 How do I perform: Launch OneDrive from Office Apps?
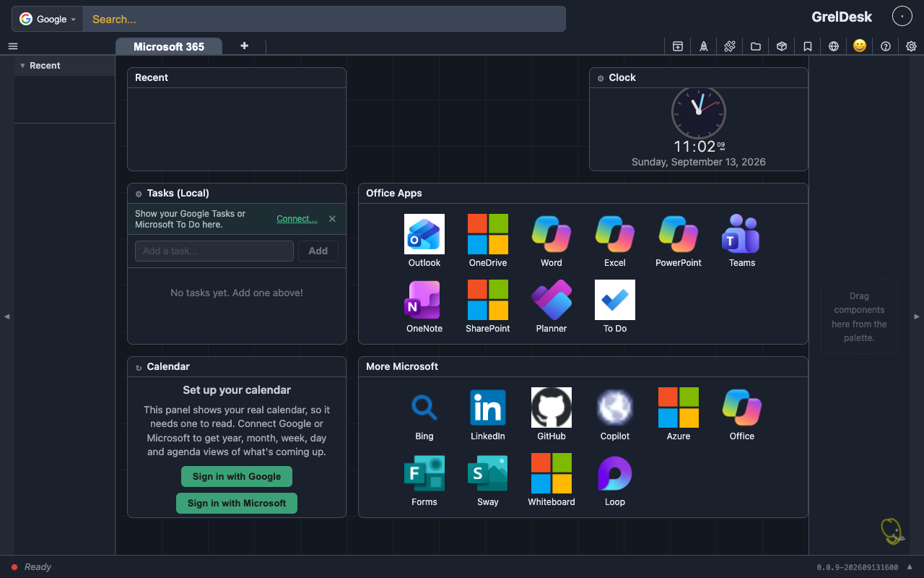[488, 234]
